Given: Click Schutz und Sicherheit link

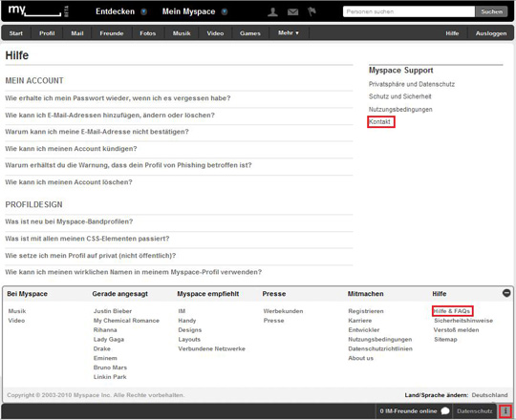Looking at the screenshot, I should (399, 96).
